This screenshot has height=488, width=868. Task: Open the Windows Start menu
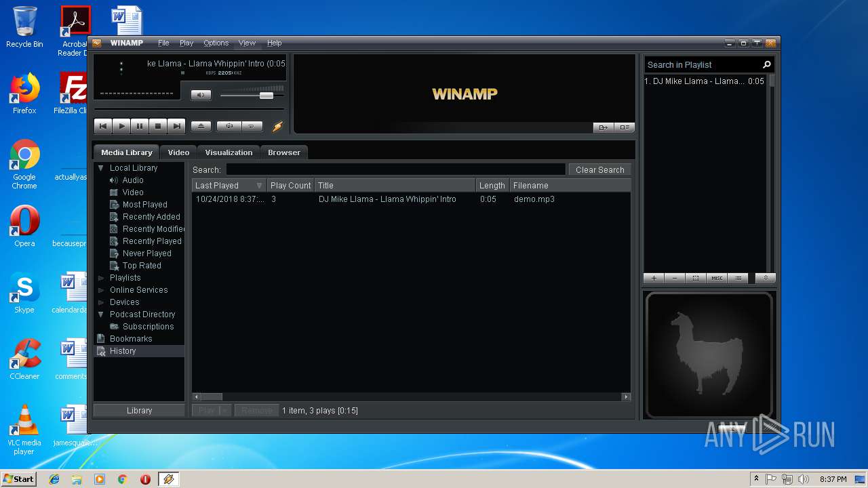19,479
